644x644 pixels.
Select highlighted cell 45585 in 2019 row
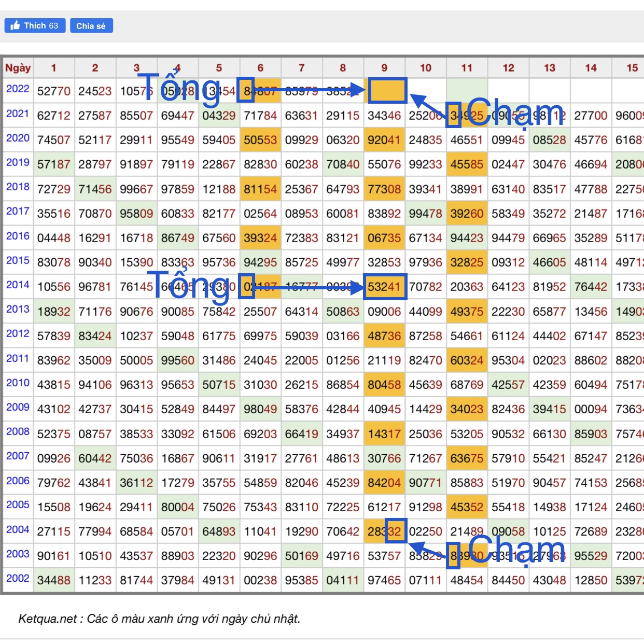click(x=467, y=164)
